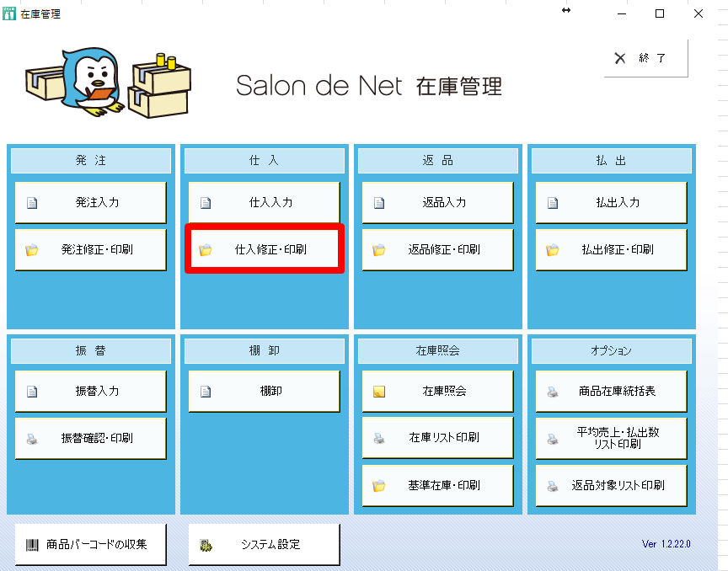Minimize the 在庫管理 window
The height and width of the screenshot is (571, 728).
tap(622, 14)
